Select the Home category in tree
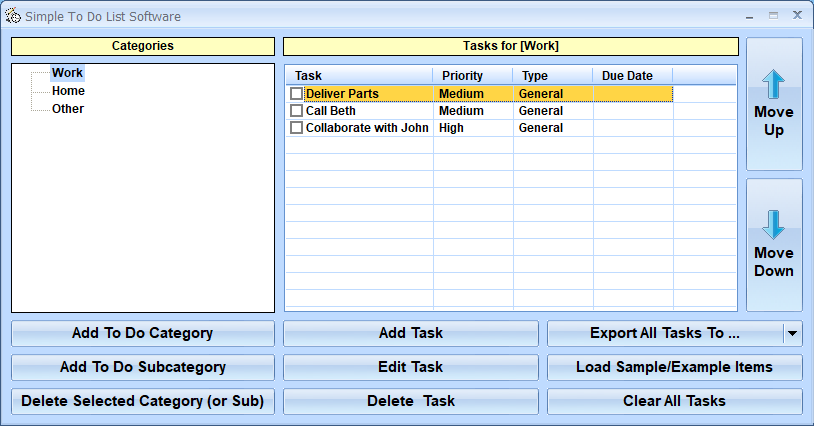 pyautogui.click(x=68, y=91)
